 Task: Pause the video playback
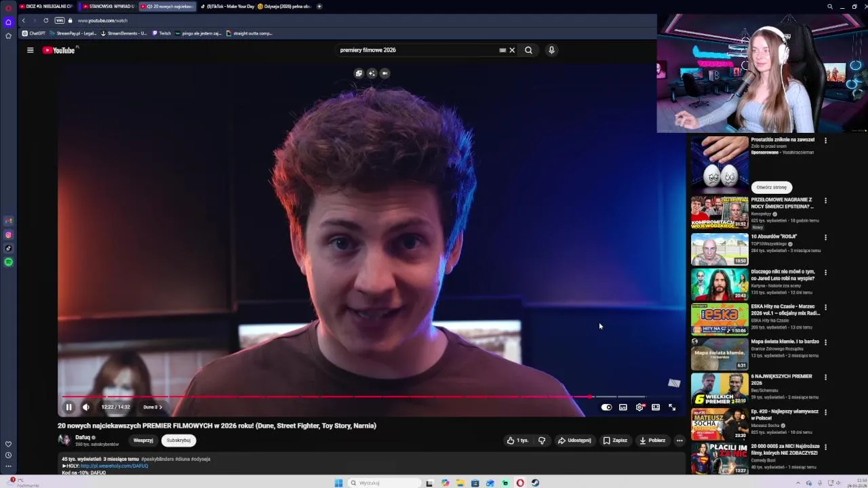pyautogui.click(x=68, y=407)
